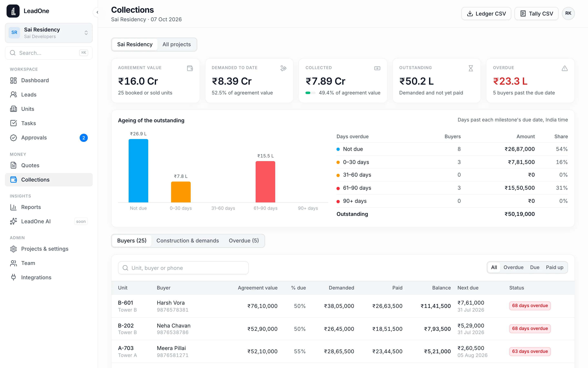Screen dimensions: 588x368
Task: Click Harsh Vora's 68 days overdue badge
Action: tap(530, 306)
